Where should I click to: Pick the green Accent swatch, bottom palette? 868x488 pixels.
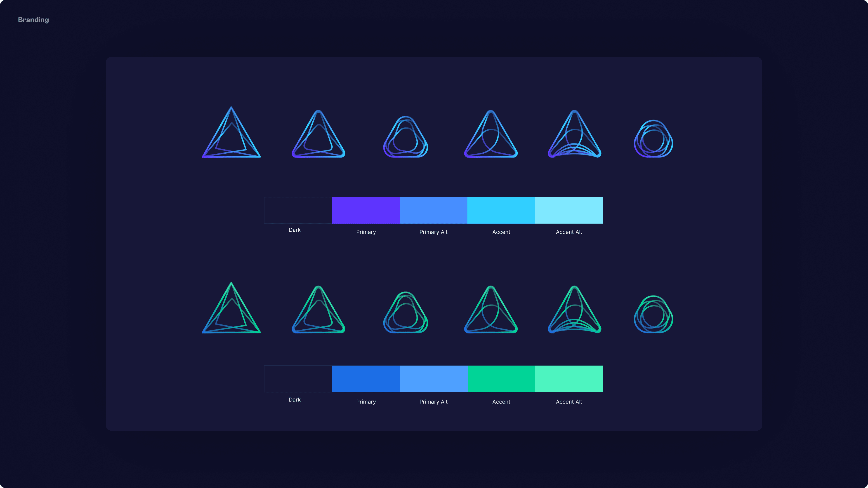[x=501, y=379]
